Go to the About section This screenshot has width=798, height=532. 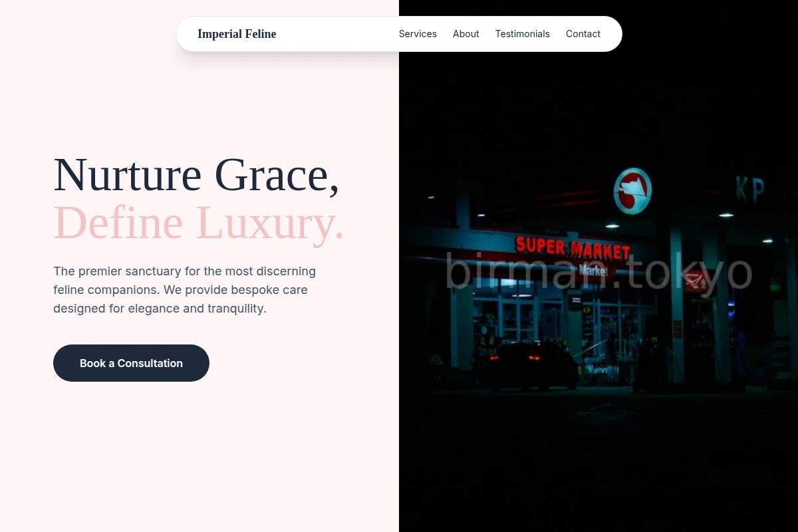(x=465, y=34)
